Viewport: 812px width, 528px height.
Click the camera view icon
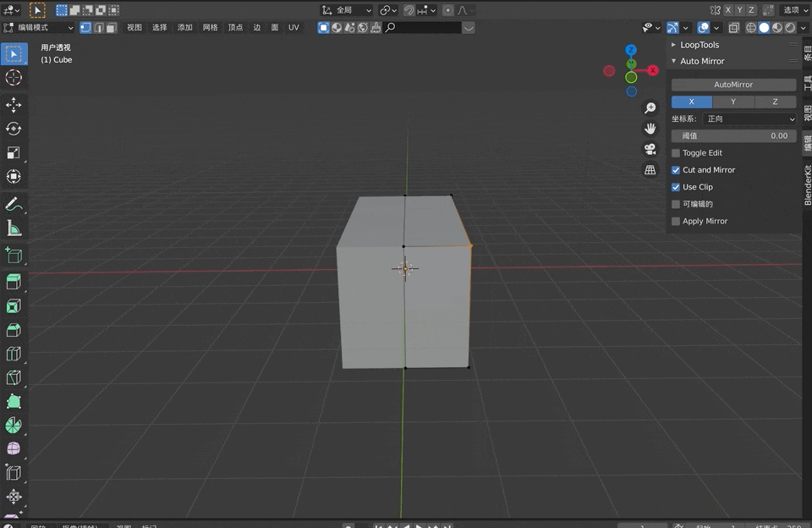pos(650,149)
